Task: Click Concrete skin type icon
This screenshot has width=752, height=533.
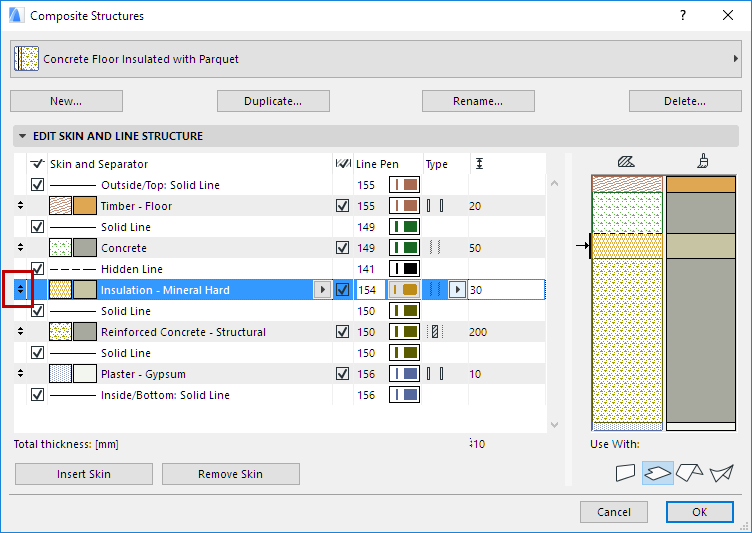Action: coord(435,248)
